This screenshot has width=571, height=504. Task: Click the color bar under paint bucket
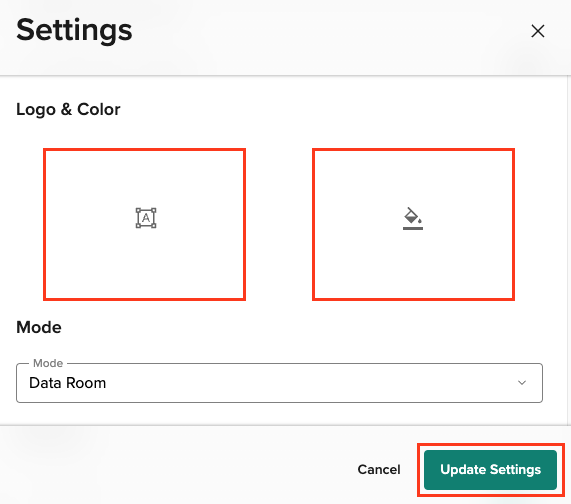pyautogui.click(x=413, y=228)
